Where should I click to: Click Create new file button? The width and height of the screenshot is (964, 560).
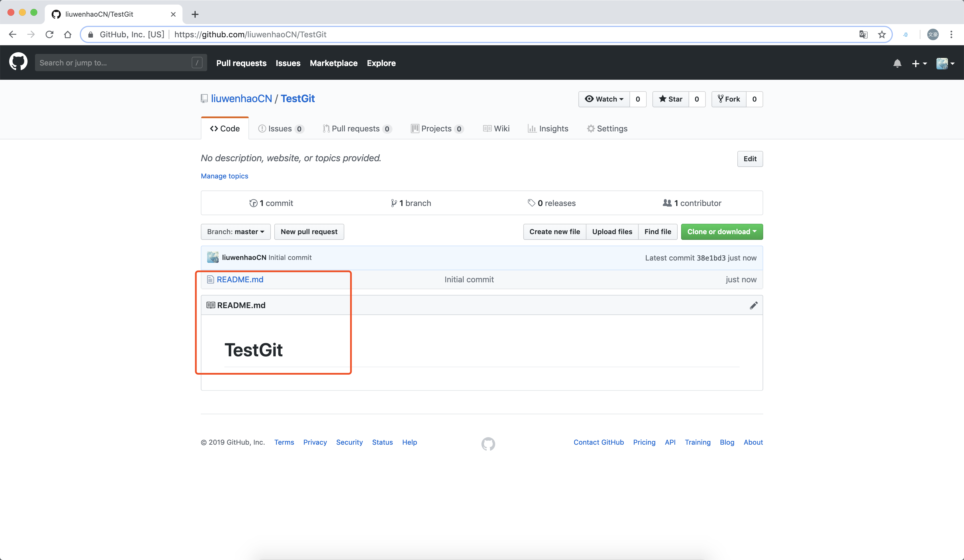coord(555,232)
